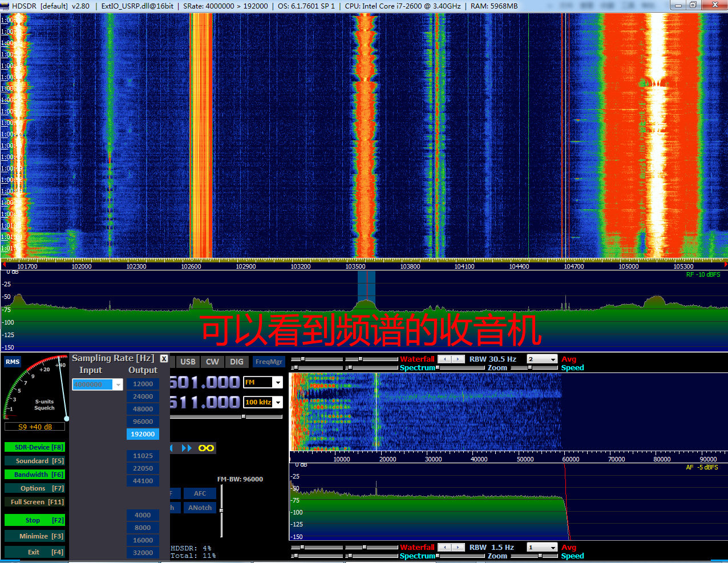Select the 192000 output sampling rate
The width and height of the screenshot is (728, 563).
coord(143,434)
